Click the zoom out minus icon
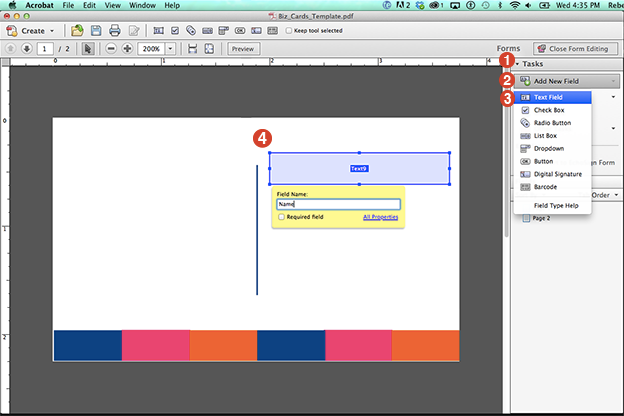The height and width of the screenshot is (416, 624). point(111,48)
